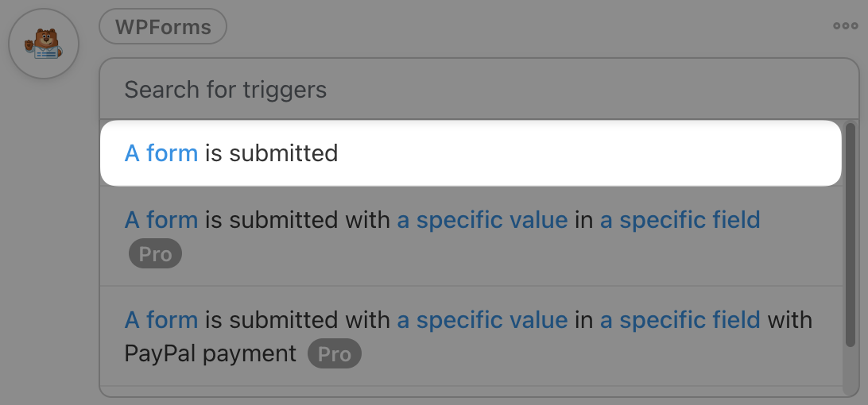Select the PayPal payment trigger option
This screenshot has width=868, height=405.
[x=469, y=337]
